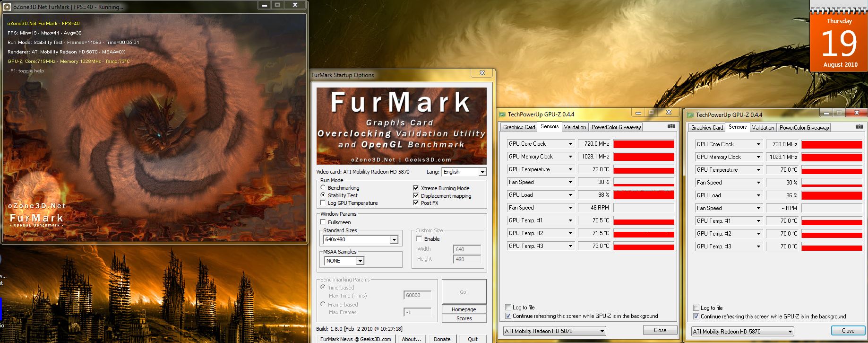Switch to Graphics Card tab in right GPU-Z
The width and height of the screenshot is (868, 343).
707,127
